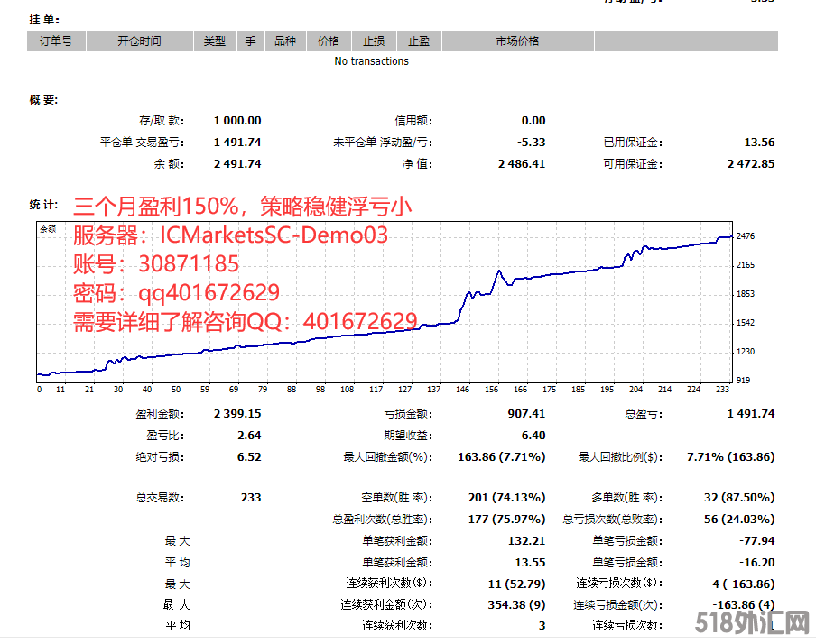Image resolution: width=816 pixels, height=644 pixels.
Task: Select the 概要 section heading
Action: (43, 100)
